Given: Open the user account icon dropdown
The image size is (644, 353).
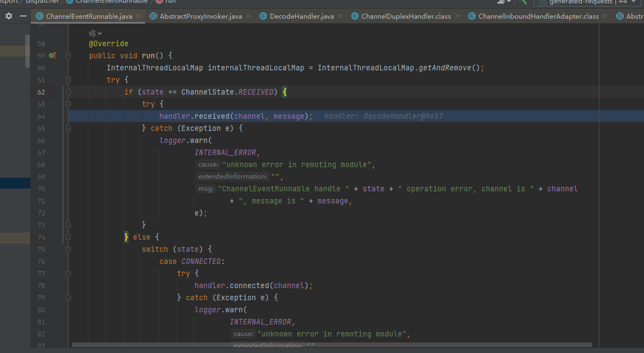Looking at the screenshot, I should [504, 2].
